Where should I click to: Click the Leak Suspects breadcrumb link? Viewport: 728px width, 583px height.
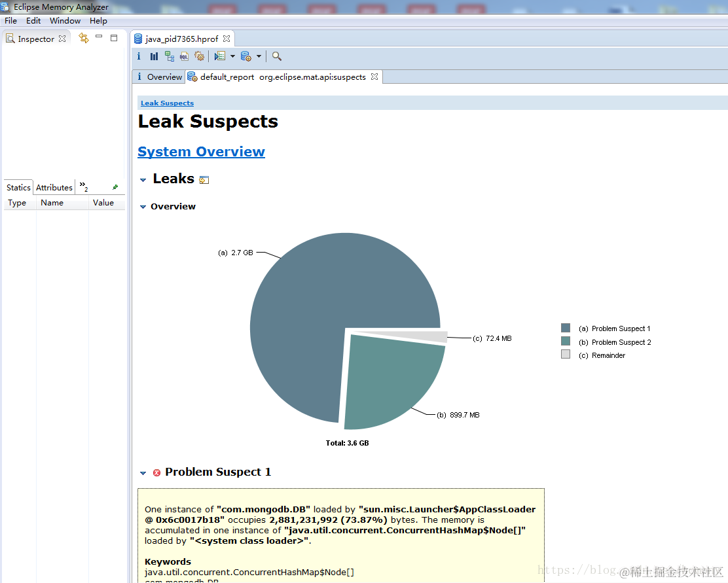tap(167, 103)
